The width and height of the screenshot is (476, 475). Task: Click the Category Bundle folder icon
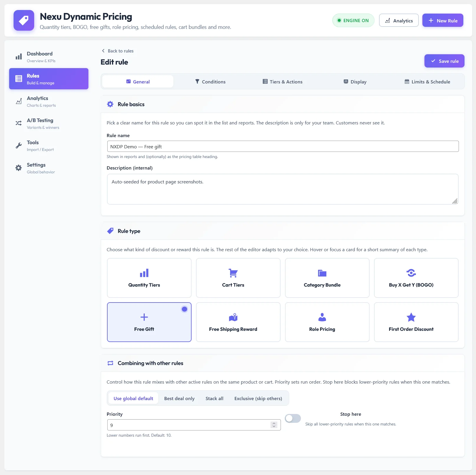(322, 273)
